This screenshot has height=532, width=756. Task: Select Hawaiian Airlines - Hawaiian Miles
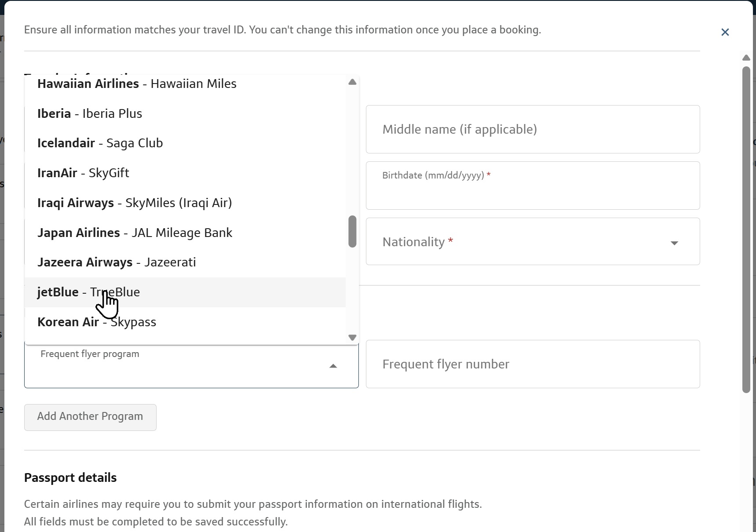click(185, 84)
